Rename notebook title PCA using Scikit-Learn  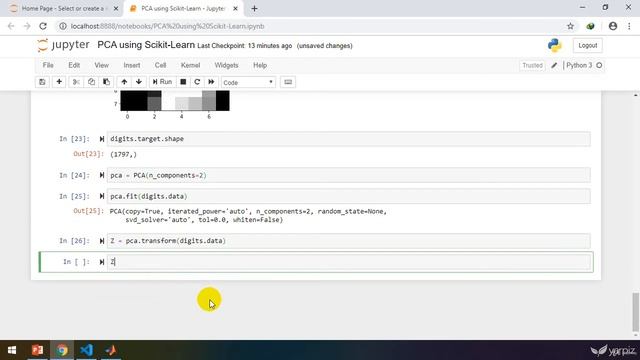[146, 45]
